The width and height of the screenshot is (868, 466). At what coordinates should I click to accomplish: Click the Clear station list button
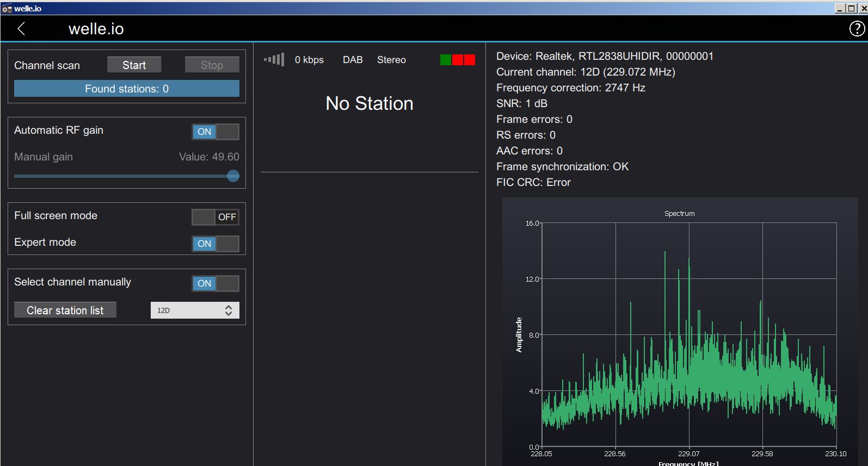coord(65,310)
